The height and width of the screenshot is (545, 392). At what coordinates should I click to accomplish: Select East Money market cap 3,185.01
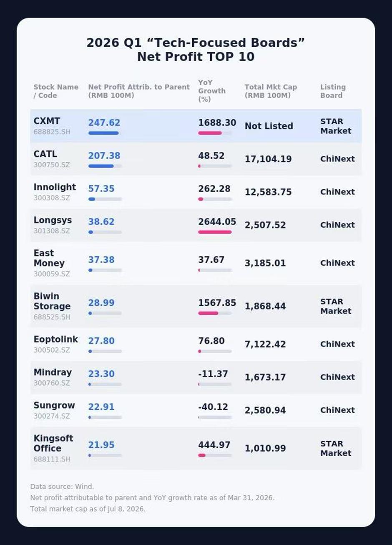click(265, 263)
